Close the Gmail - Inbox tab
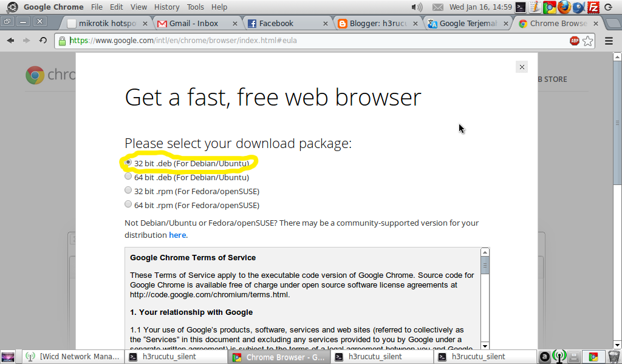This screenshot has width=622, height=364. click(235, 24)
